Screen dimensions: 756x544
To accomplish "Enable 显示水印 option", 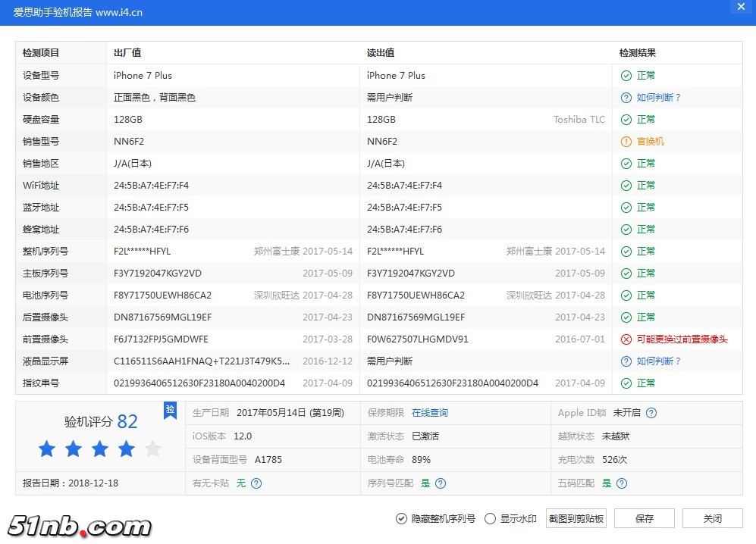I will (x=490, y=519).
